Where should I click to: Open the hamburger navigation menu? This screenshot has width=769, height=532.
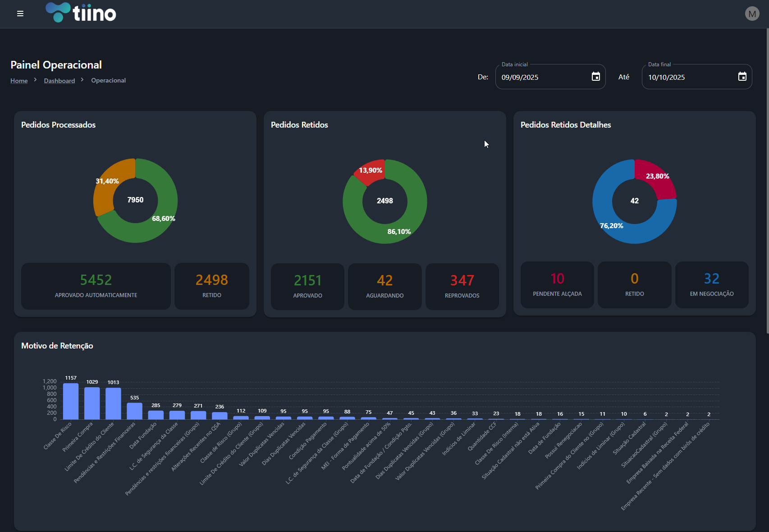coord(20,14)
